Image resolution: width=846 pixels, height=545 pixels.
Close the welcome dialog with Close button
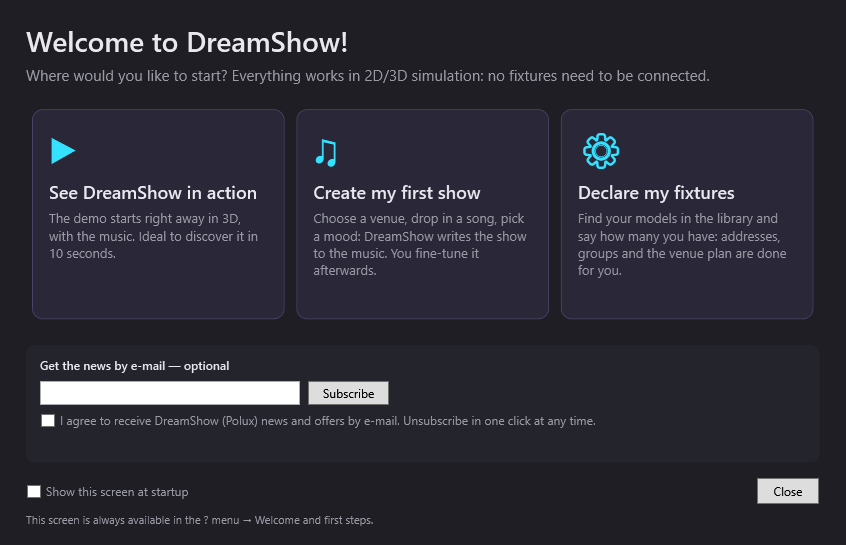788,491
